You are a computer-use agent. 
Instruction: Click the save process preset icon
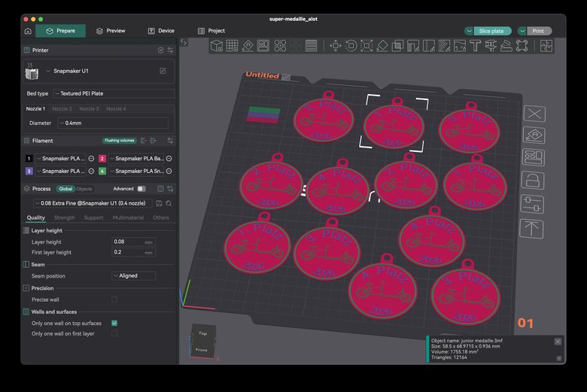(x=159, y=203)
